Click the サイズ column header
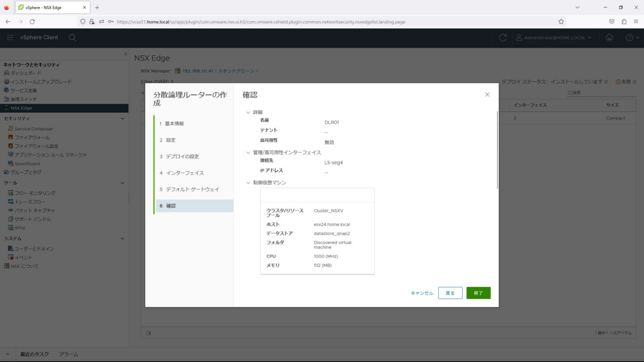Image resolution: width=644 pixels, height=362 pixels. tap(612, 105)
